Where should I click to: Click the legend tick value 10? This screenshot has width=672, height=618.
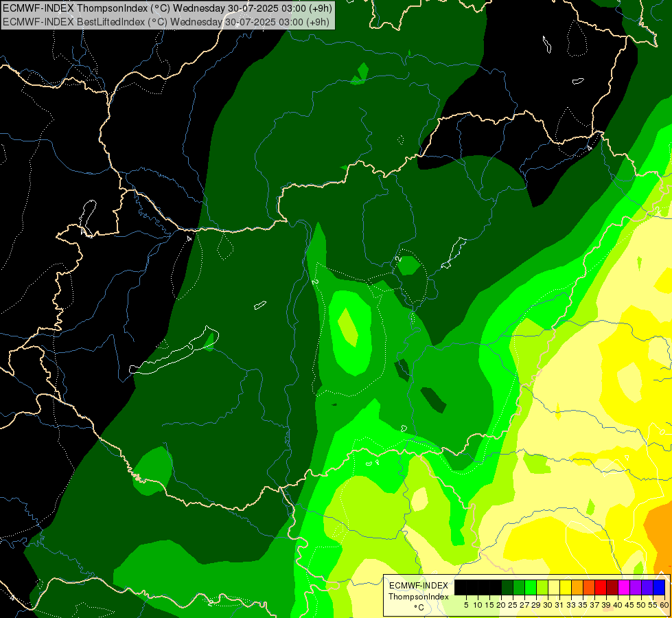click(478, 605)
